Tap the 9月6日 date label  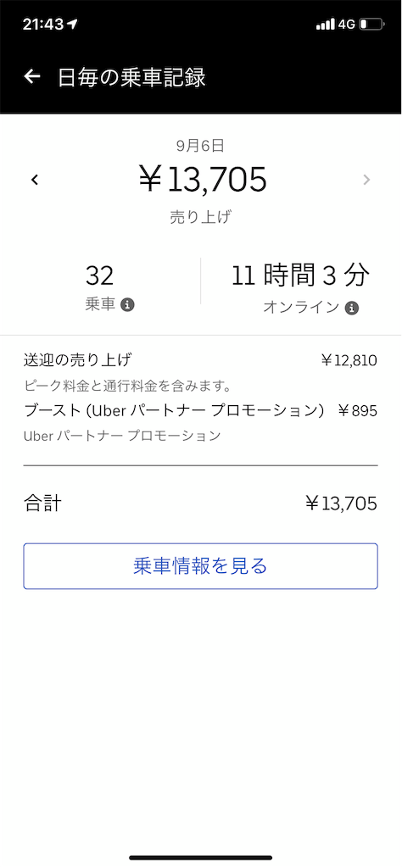200,146
